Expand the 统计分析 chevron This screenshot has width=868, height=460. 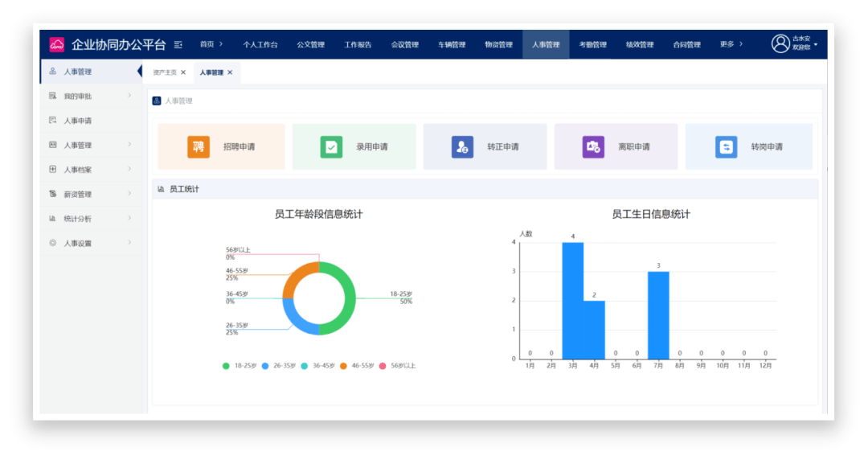pos(129,218)
